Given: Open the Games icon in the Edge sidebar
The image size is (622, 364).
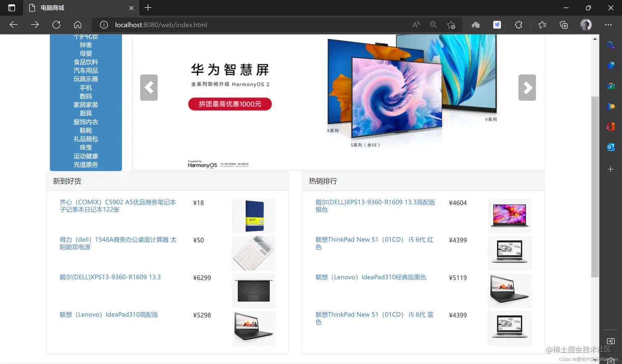Looking at the screenshot, I should [610, 106].
